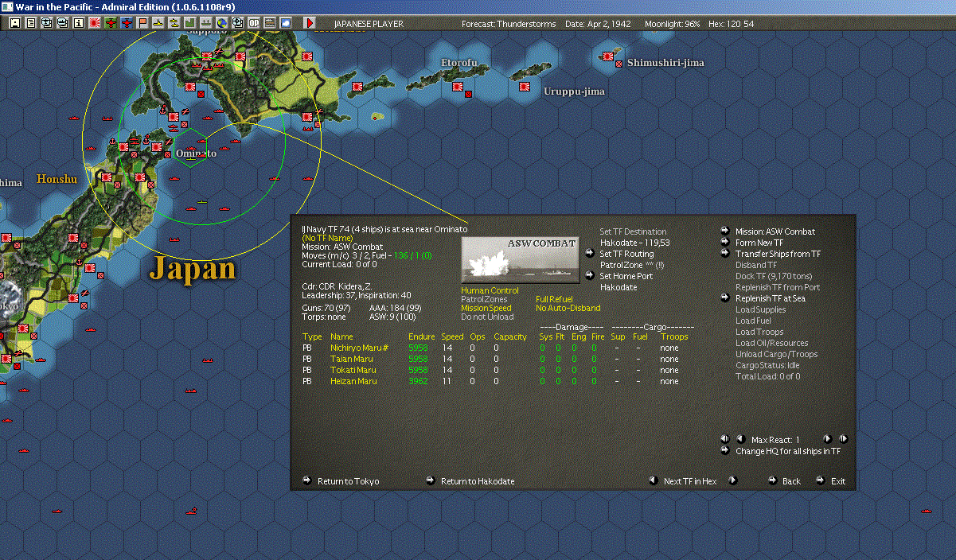The height and width of the screenshot is (560, 956).
Task: Set Max React to minimum
Action: (725, 439)
